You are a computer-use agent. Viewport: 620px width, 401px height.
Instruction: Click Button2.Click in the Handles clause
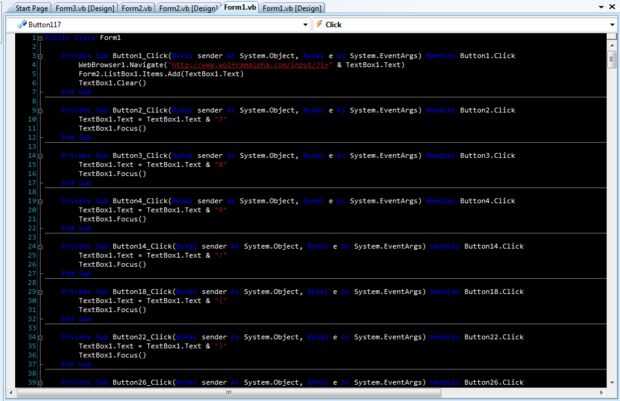(x=487, y=110)
